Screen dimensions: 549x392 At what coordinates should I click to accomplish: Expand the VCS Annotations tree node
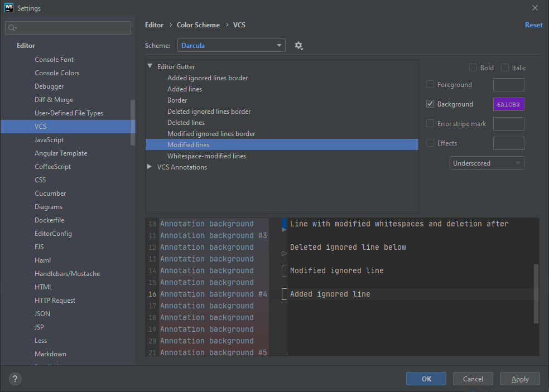150,167
